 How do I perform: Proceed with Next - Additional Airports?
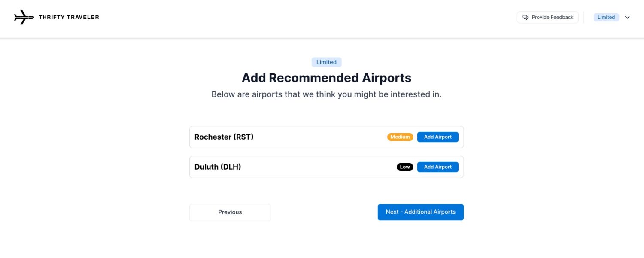tap(420, 212)
